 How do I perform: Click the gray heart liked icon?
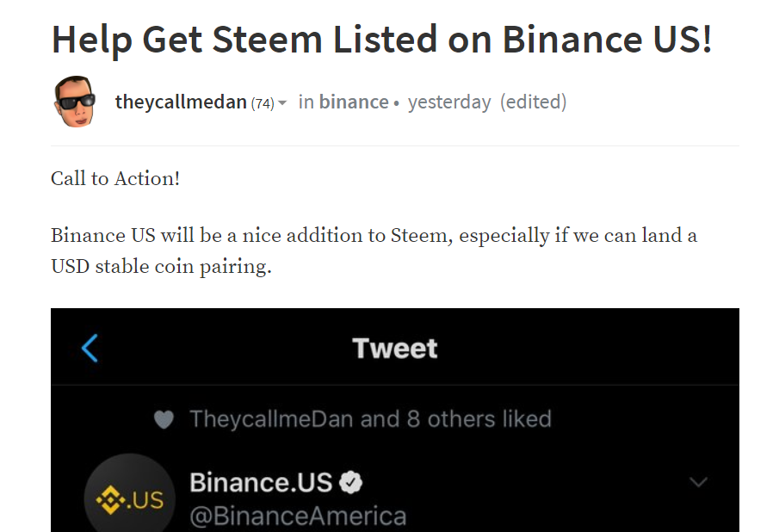164,420
